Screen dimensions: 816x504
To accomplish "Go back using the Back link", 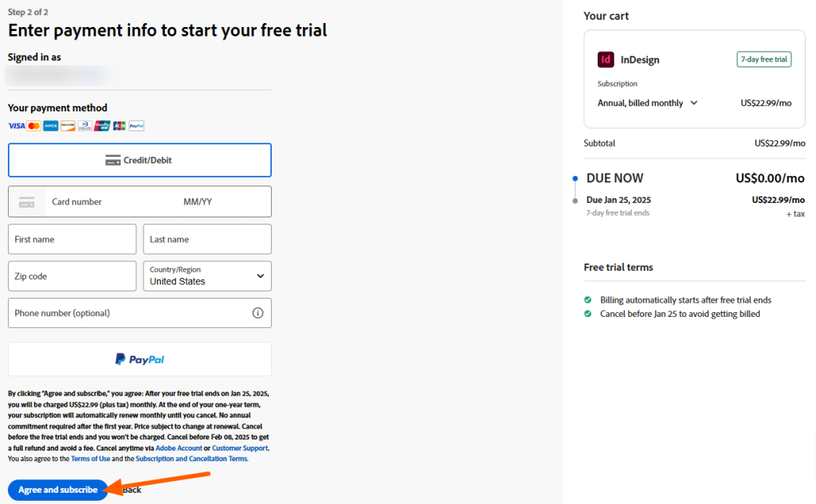I will pos(132,490).
